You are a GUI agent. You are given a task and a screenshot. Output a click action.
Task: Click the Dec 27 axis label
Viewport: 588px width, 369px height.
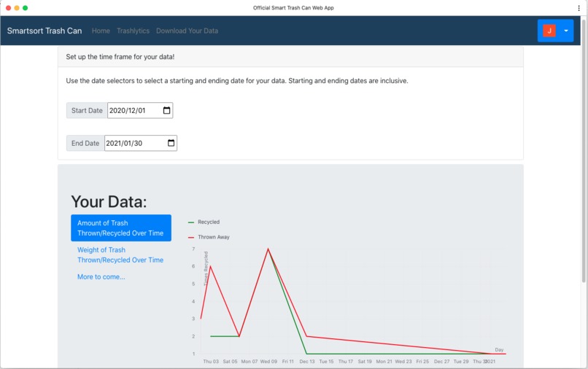point(441,362)
